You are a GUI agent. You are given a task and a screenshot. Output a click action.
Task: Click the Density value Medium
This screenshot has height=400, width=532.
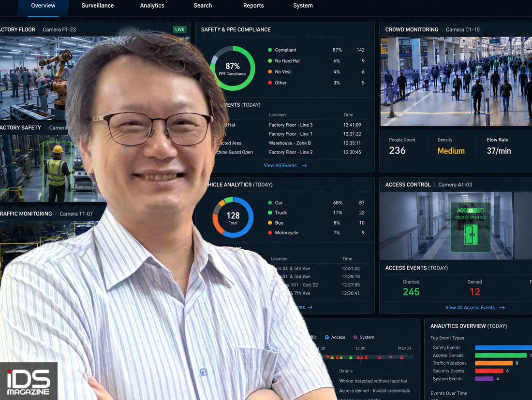tap(451, 151)
